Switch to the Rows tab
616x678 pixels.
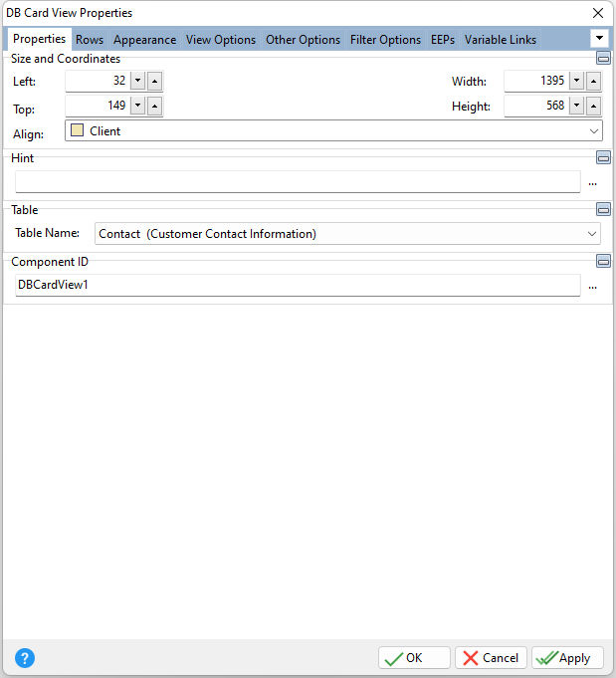(90, 40)
